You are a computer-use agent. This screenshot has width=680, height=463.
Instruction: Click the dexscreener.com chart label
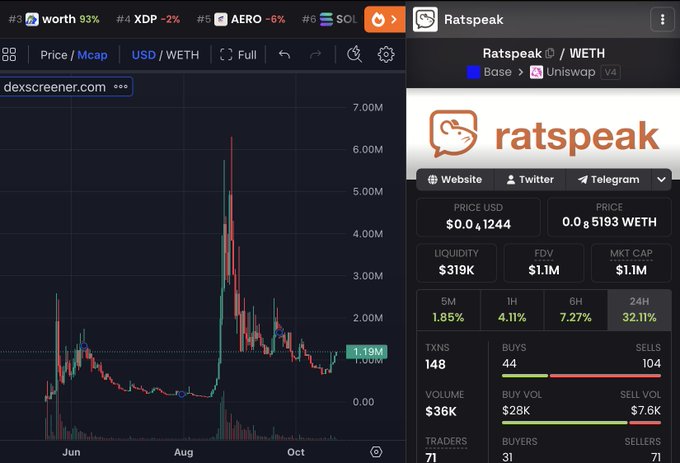click(55, 87)
